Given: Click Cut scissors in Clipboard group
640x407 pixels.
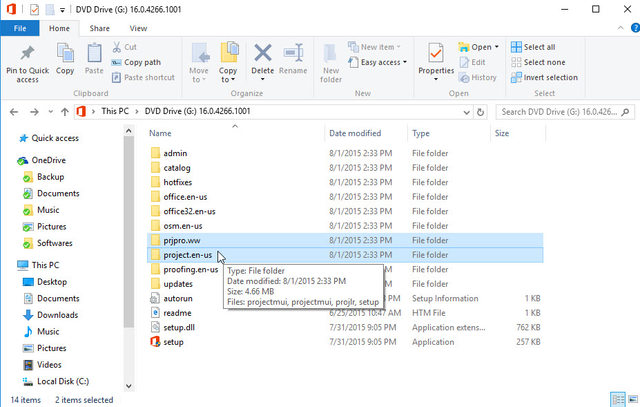Looking at the screenshot, I should coord(117,47).
